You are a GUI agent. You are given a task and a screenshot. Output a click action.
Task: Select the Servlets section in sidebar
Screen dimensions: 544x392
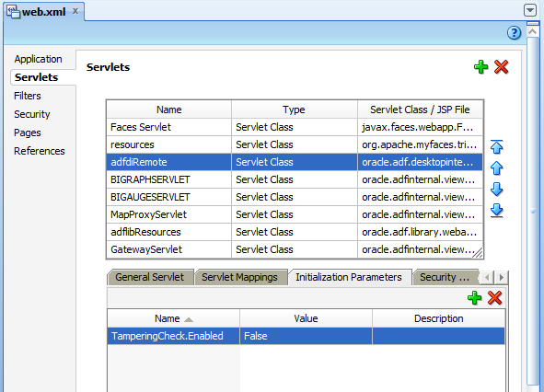point(37,77)
